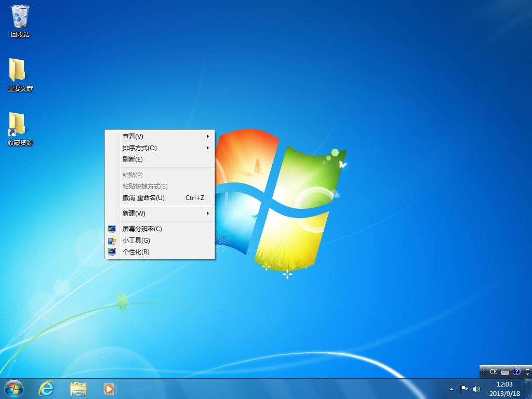Select the 收藏资源 shortcut folder
Image resolution: width=532 pixels, height=399 pixels.
(20, 129)
